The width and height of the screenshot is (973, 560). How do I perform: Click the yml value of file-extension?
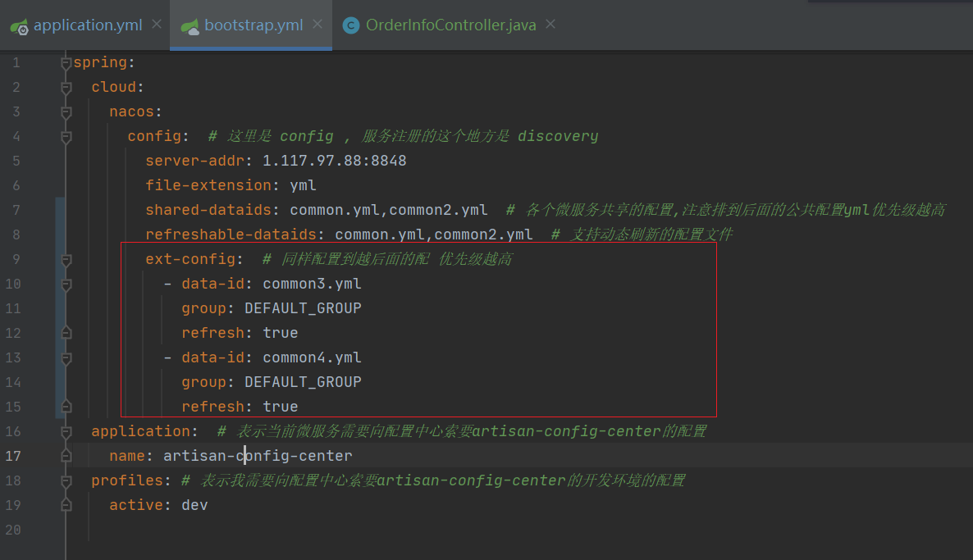coord(303,185)
